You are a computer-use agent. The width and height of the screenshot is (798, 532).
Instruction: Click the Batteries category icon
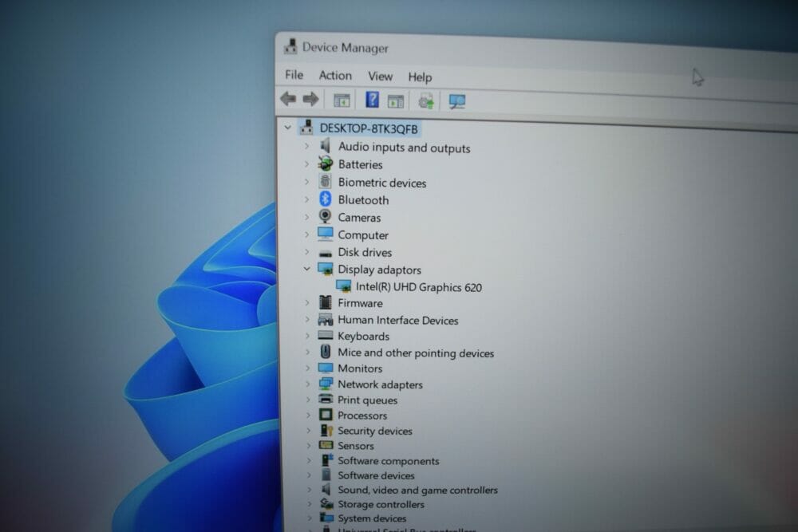click(x=326, y=164)
